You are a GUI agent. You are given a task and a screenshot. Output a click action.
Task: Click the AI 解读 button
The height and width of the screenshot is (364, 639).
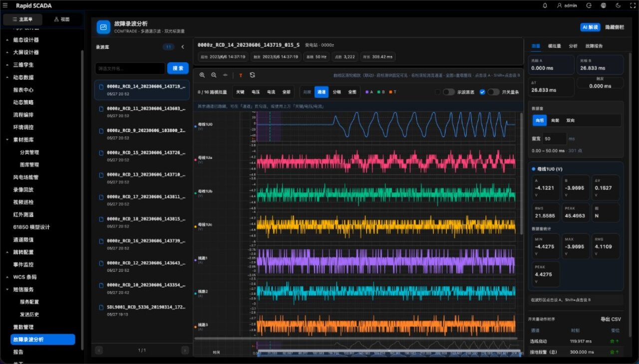click(590, 27)
